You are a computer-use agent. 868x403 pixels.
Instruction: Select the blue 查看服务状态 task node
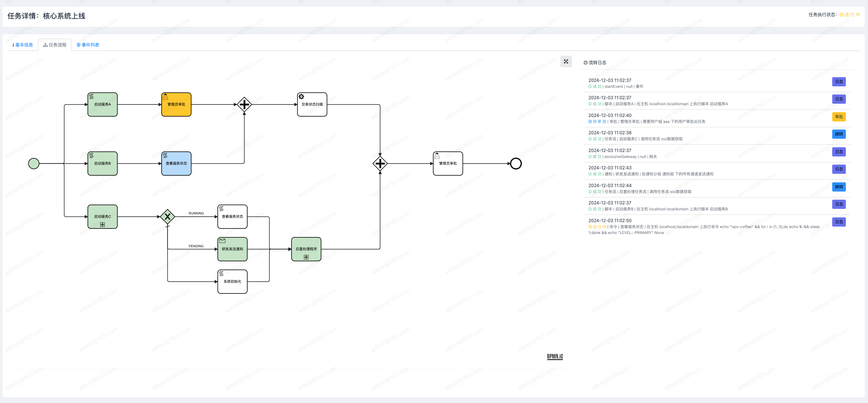tap(176, 163)
